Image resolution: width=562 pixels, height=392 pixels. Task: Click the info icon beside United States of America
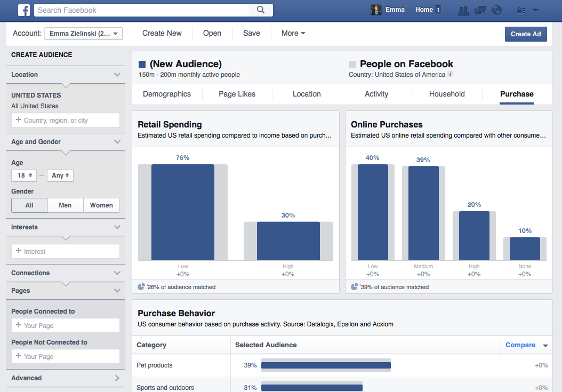click(x=451, y=74)
